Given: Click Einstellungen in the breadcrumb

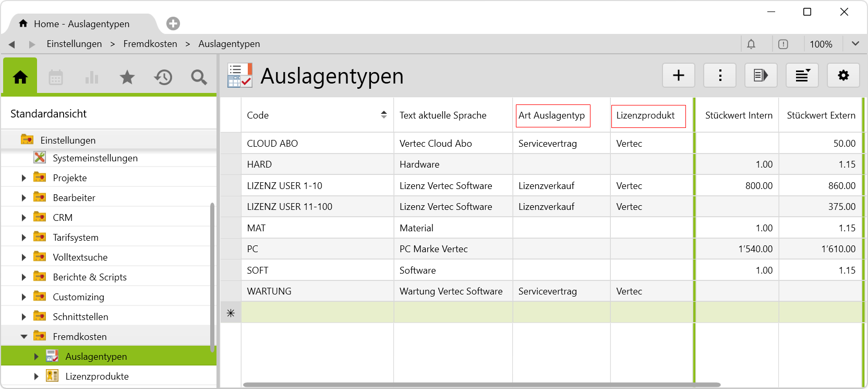Looking at the screenshot, I should [74, 44].
